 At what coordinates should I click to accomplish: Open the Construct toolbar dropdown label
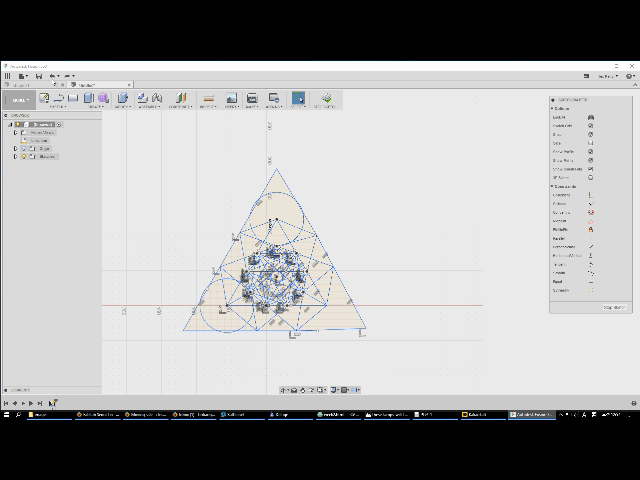click(x=180, y=107)
